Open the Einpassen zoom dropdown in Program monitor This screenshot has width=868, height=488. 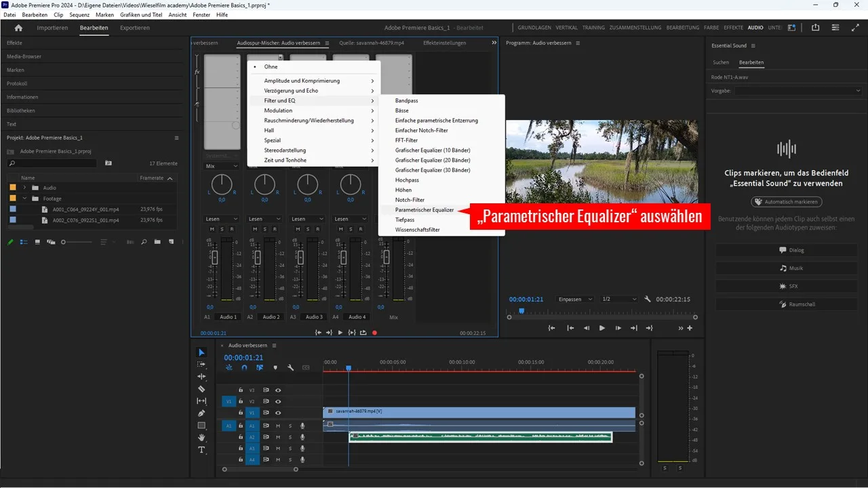coord(575,299)
